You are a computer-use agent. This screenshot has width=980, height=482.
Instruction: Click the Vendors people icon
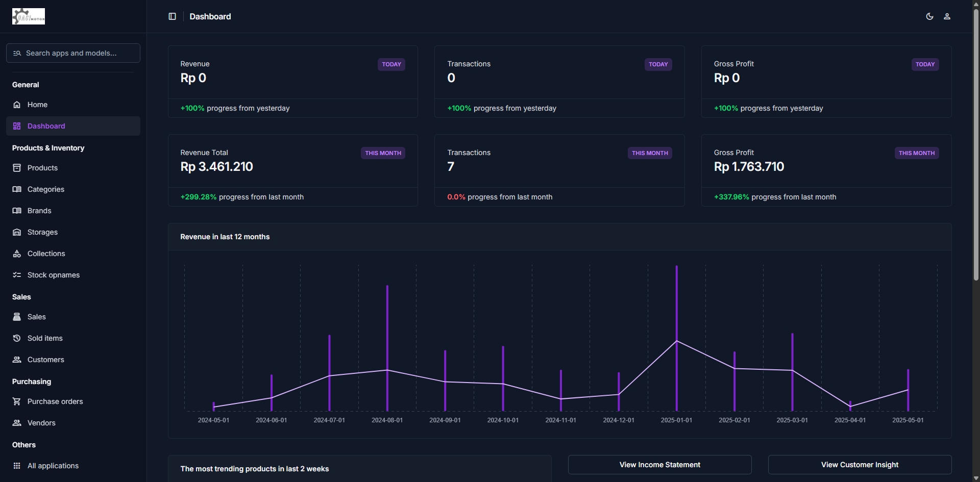[17, 423]
